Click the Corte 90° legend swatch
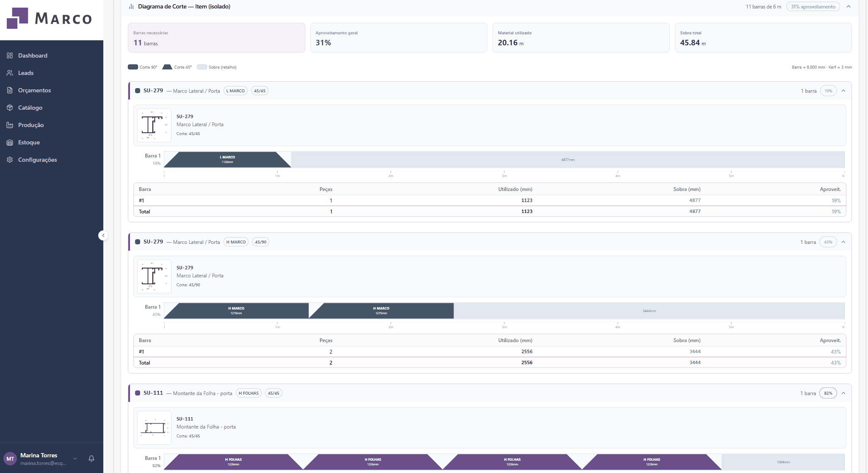The width and height of the screenshot is (868, 473). tap(133, 67)
